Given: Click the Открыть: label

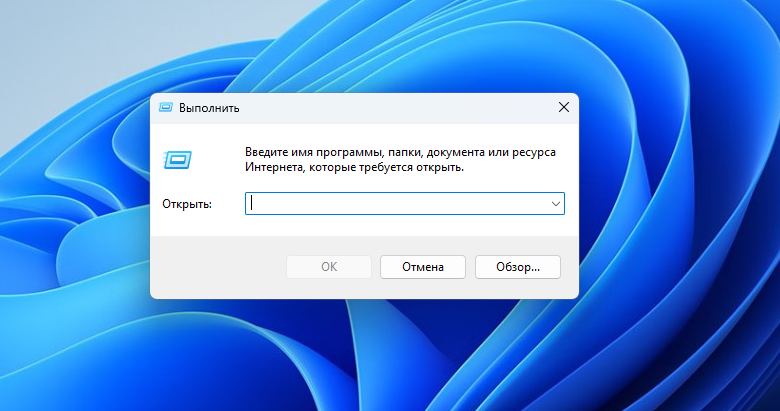Looking at the screenshot, I should pyautogui.click(x=187, y=204).
